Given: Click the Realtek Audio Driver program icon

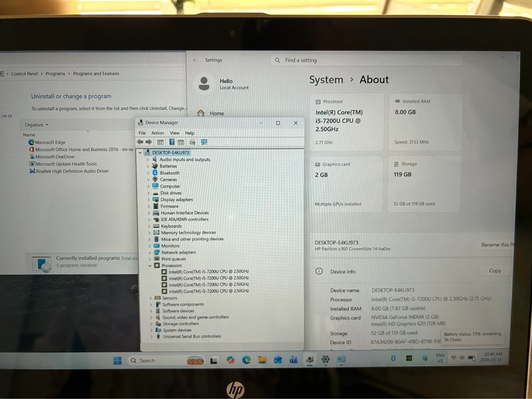Looking at the screenshot, I should pos(33,171).
